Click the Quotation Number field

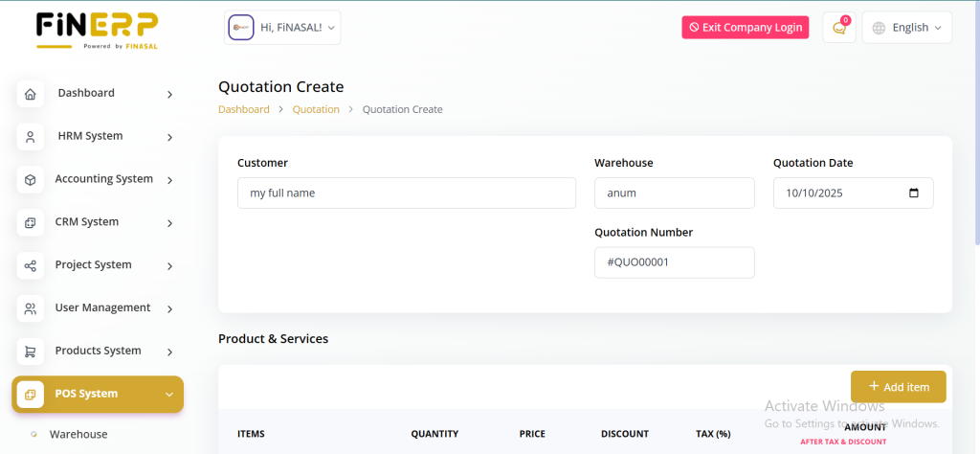coord(674,262)
